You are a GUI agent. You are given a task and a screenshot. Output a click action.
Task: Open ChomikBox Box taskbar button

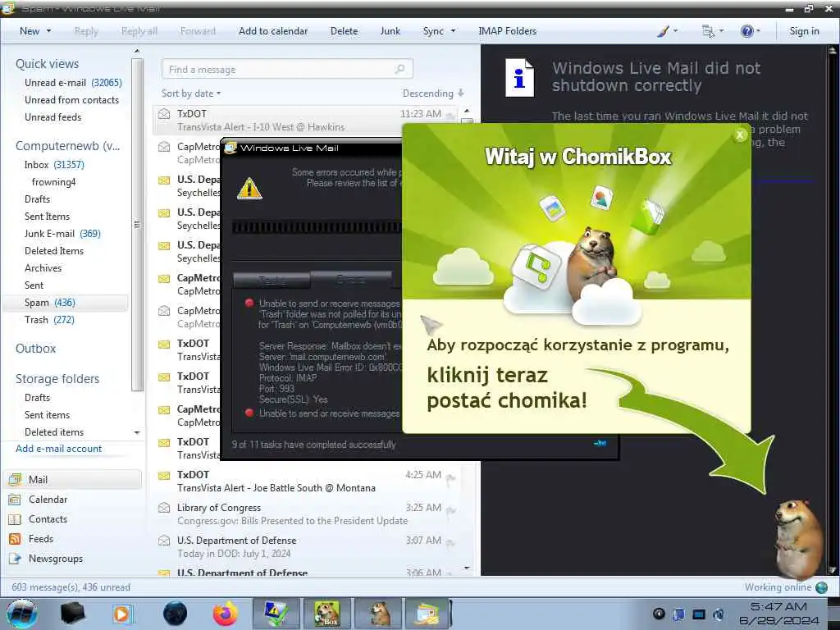[326, 614]
